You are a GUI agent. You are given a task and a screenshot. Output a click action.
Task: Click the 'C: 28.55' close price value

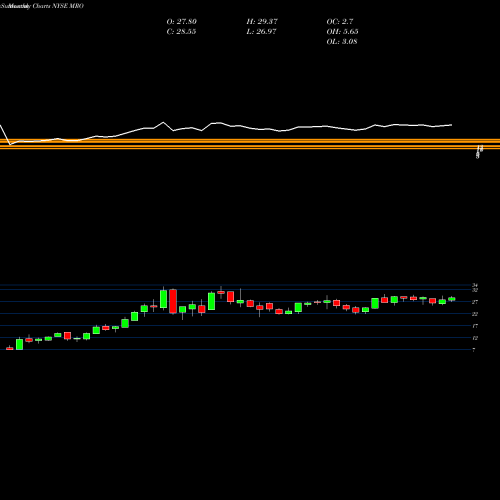pyautogui.click(x=181, y=32)
